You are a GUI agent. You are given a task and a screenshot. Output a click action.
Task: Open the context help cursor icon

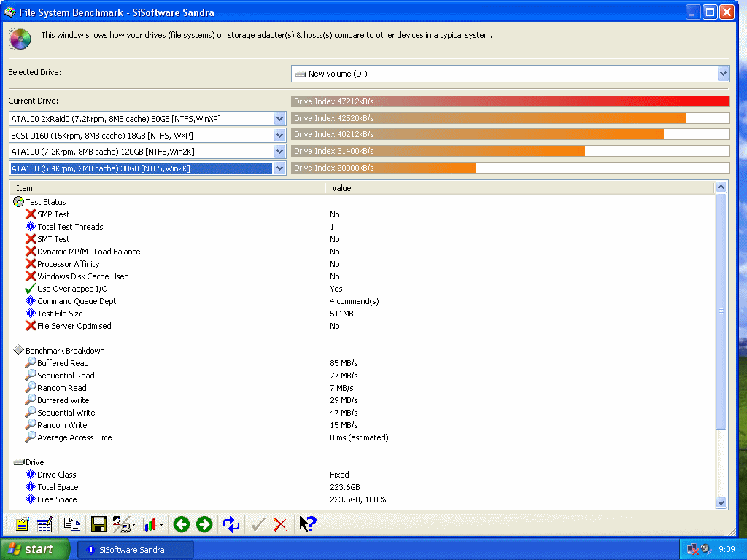tap(308, 524)
